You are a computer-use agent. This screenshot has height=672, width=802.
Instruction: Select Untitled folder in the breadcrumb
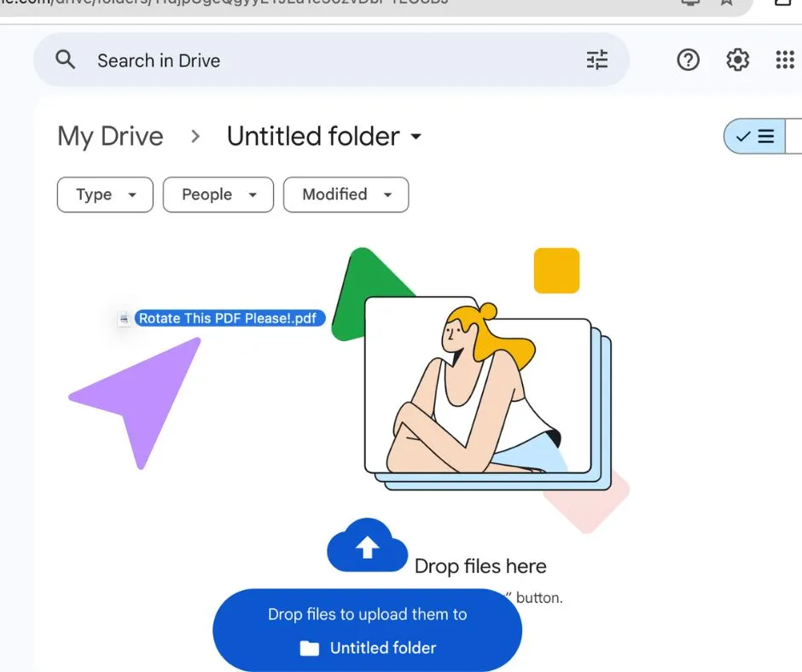311,136
